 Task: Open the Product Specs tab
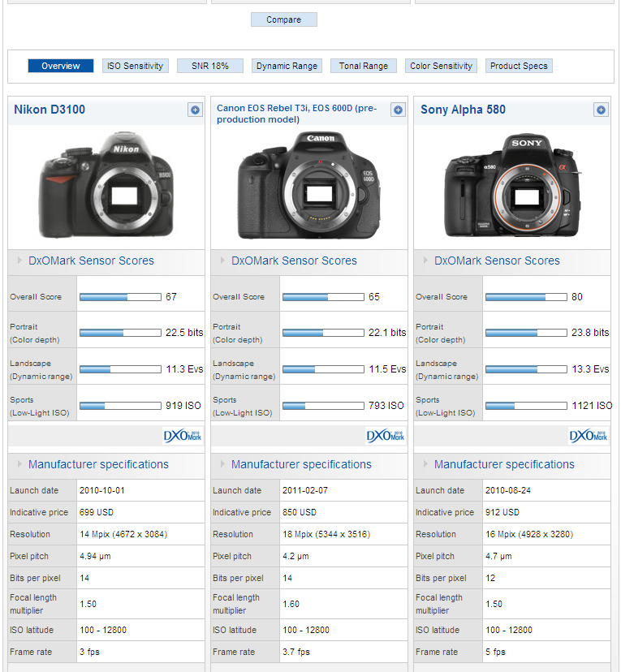[519, 67]
